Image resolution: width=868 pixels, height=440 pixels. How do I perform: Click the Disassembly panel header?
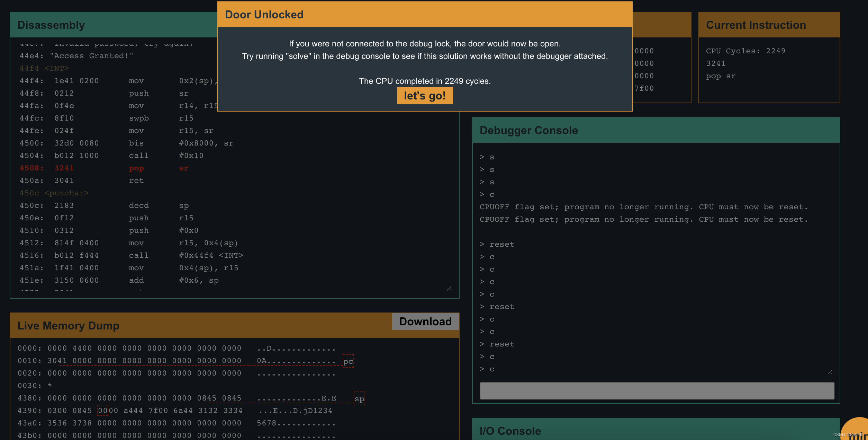coord(114,25)
